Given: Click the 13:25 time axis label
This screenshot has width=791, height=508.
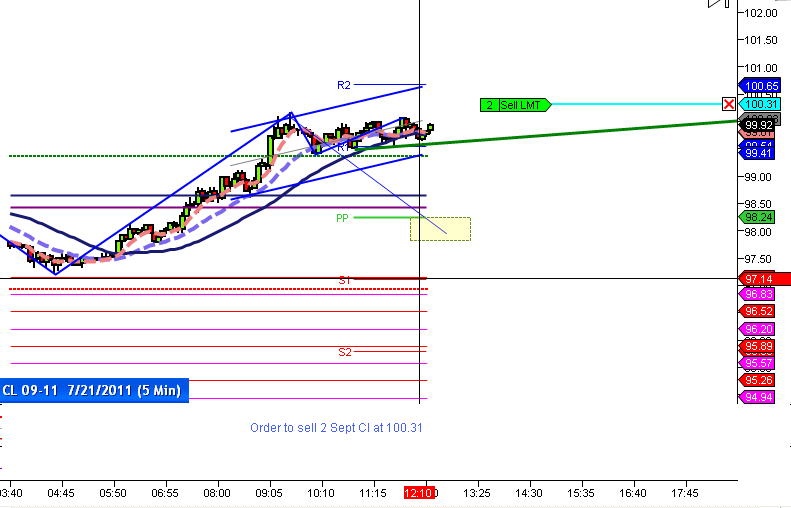Looking at the screenshot, I should point(477,493).
